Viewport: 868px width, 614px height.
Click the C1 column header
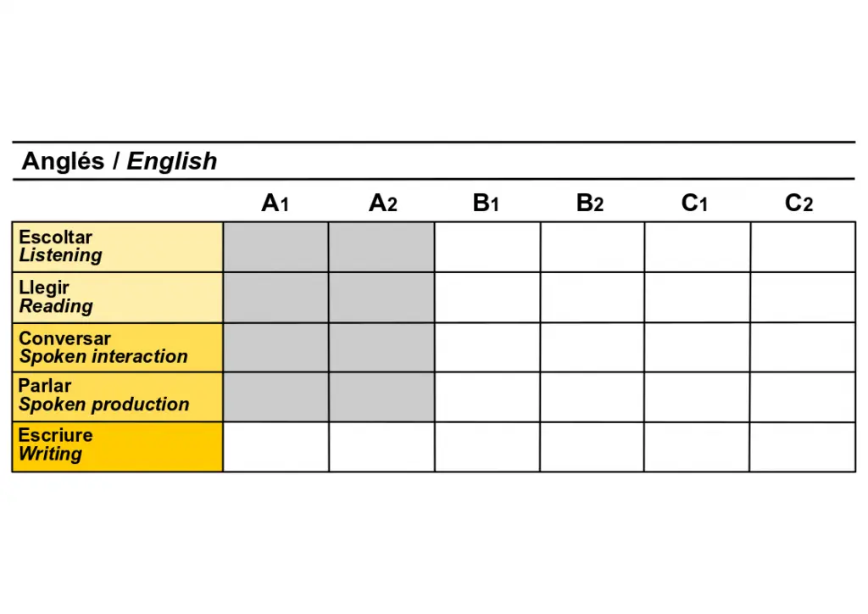[x=694, y=204]
